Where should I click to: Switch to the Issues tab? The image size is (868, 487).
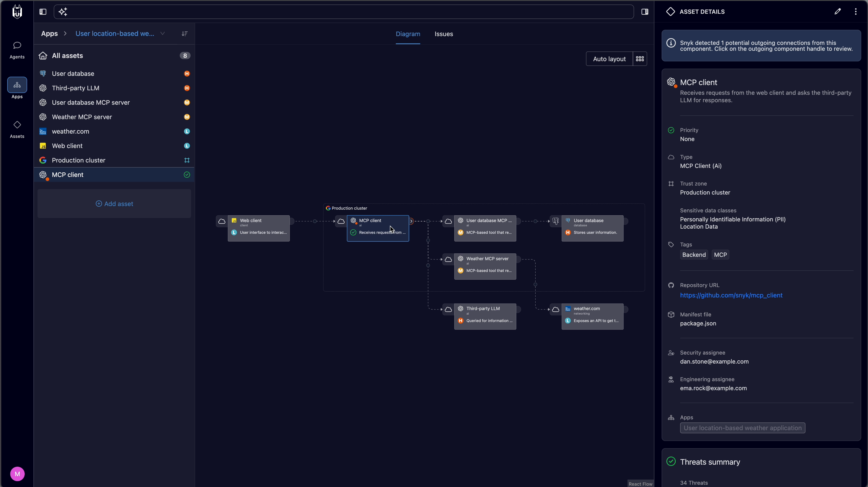click(x=443, y=34)
